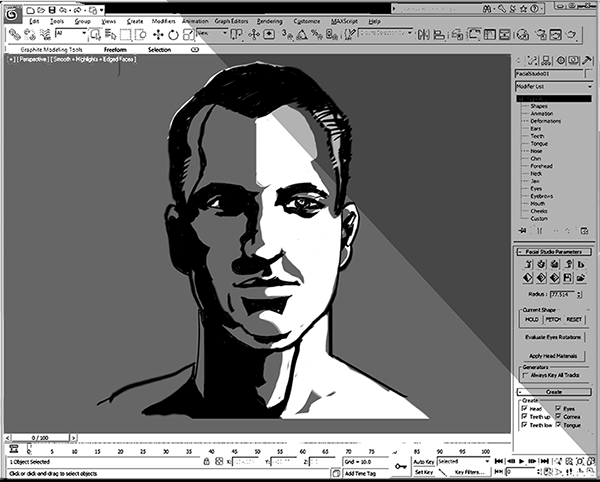
Task: Uncheck the Head checkbox in Create
Action: (x=525, y=408)
